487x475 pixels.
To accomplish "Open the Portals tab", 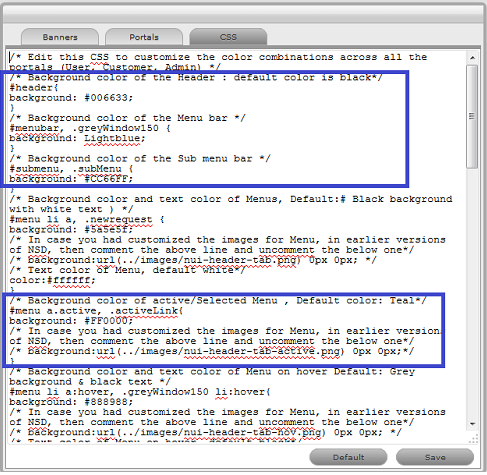I will click(x=144, y=37).
